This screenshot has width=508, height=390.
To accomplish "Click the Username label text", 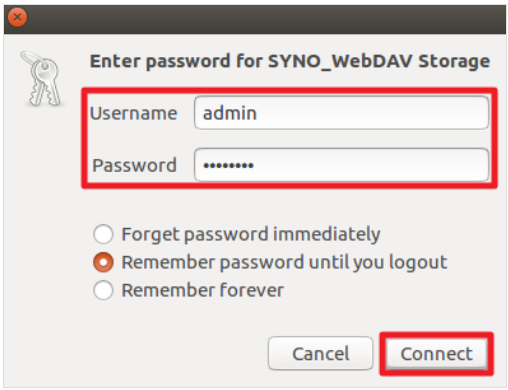I will 133,113.
